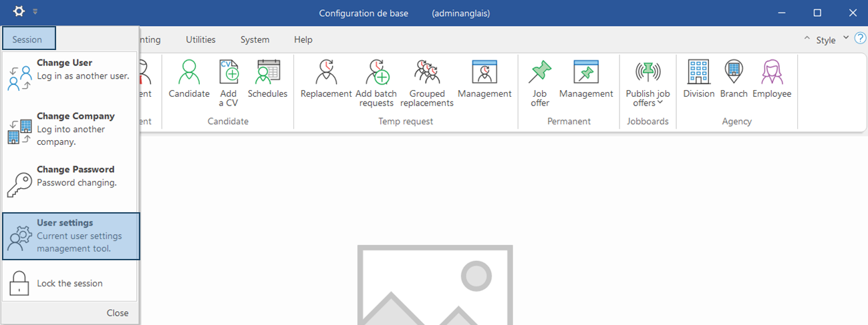Click Close at bottom of Session menu
The height and width of the screenshot is (325, 868).
pos(118,313)
